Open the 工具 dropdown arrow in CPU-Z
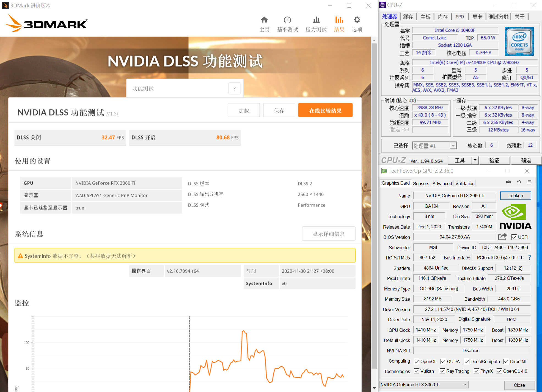 [x=475, y=160]
